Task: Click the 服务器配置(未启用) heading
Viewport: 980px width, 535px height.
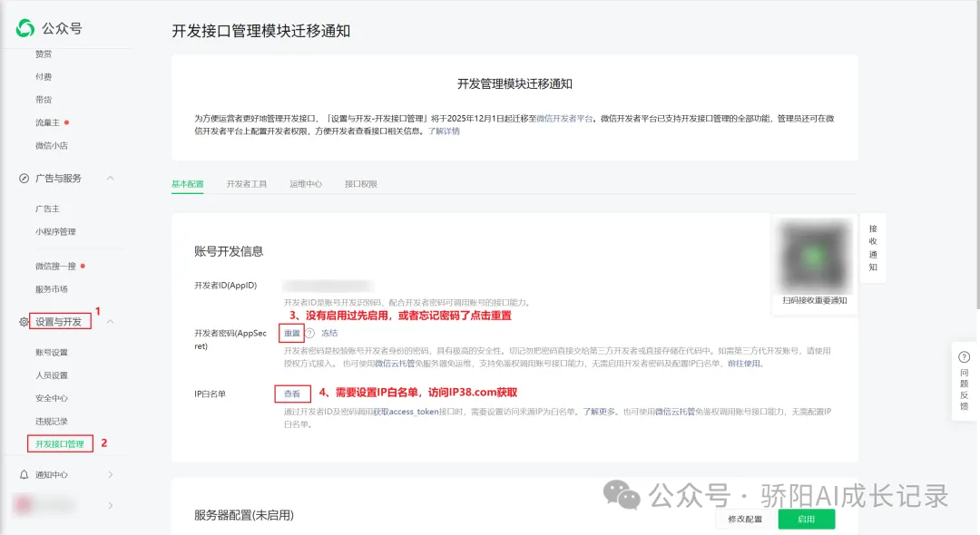Action: click(244, 516)
